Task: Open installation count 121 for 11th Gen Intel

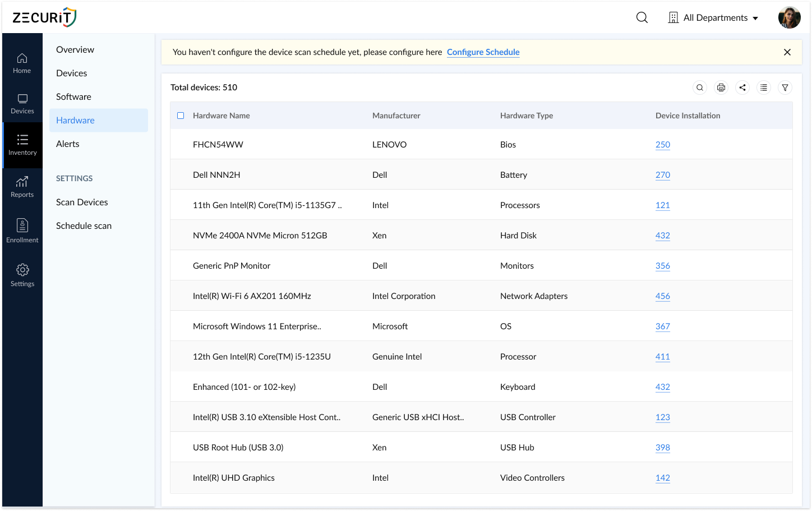Action: [x=663, y=205]
